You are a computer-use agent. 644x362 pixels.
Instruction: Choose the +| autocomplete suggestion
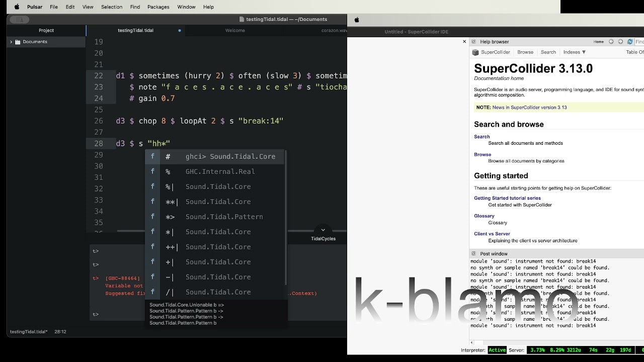point(215,262)
